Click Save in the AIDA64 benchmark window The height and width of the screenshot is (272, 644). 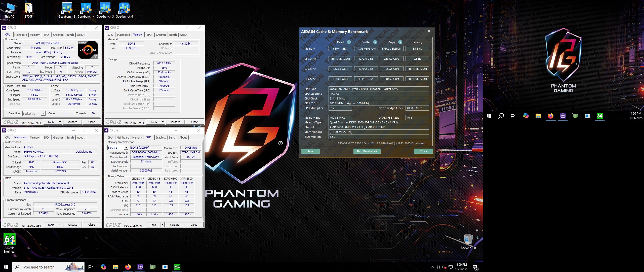310,151
